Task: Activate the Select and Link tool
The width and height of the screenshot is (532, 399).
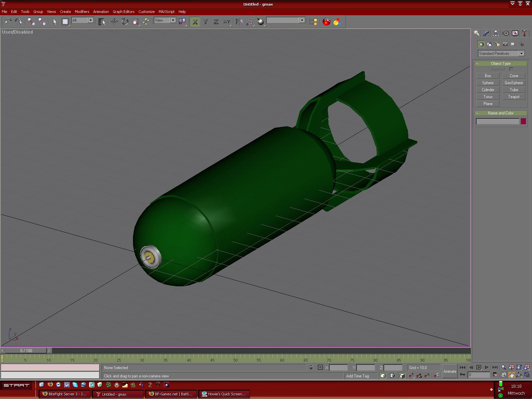Action: pyautogui.click(x=31, y=22)
